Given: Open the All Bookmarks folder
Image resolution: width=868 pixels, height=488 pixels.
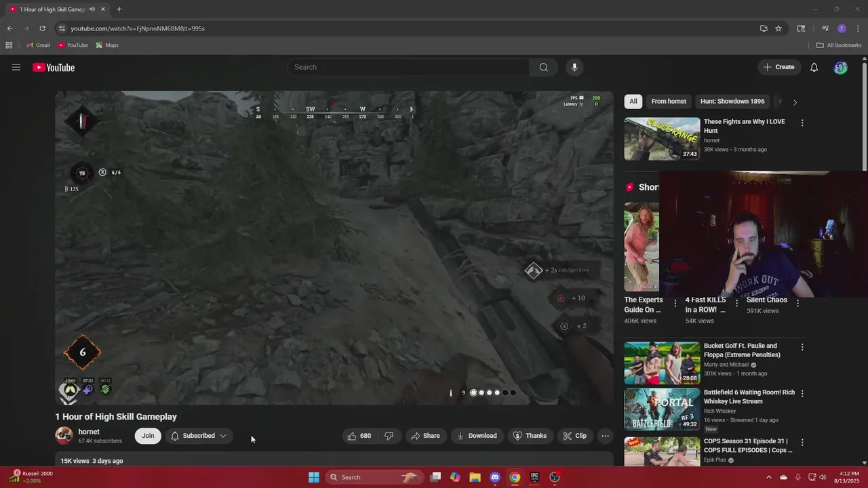Looking at the screenshot, I should 839,45.
